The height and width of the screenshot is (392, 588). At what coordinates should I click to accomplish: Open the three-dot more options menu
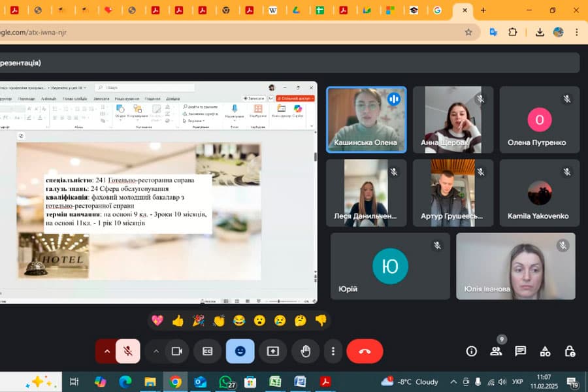click(333, 351)
